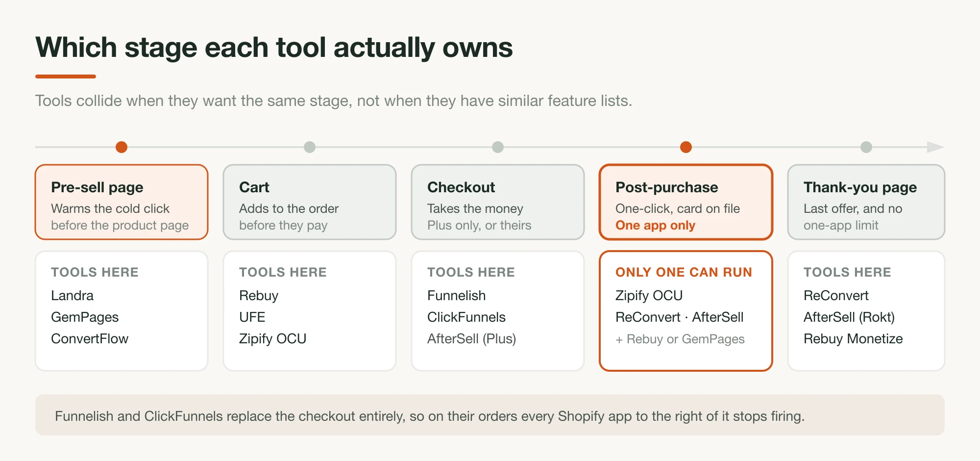Click the 'one-app limit' line
980x461 pixels.
(x=841, y=226)
